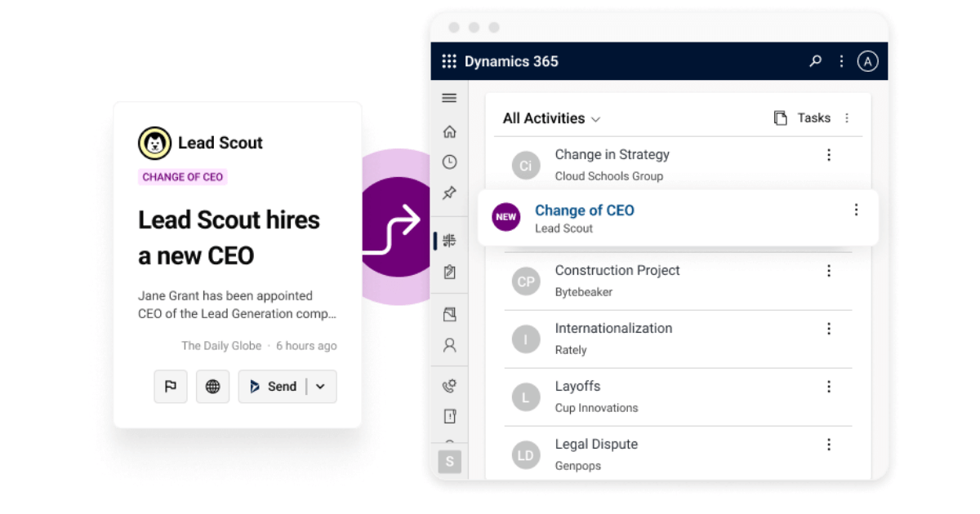This screenshot has width=980, height=514.
Task: Open the Dynamics 365 app launcher grid
Action: coord(448,60)
